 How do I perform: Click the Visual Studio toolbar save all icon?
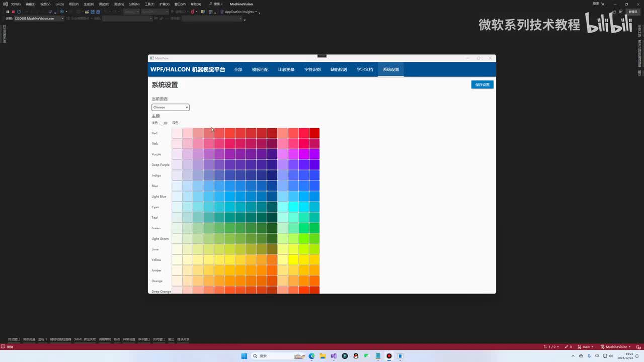pos(98,12)
